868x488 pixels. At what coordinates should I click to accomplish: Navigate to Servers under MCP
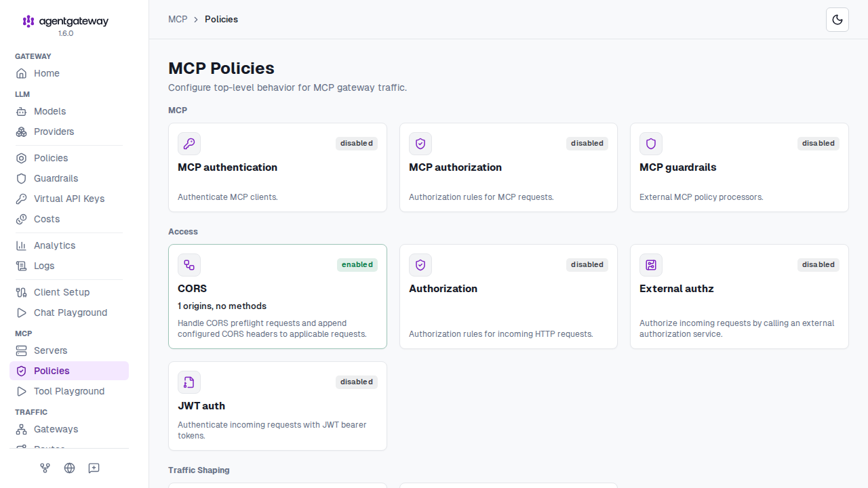69,350
